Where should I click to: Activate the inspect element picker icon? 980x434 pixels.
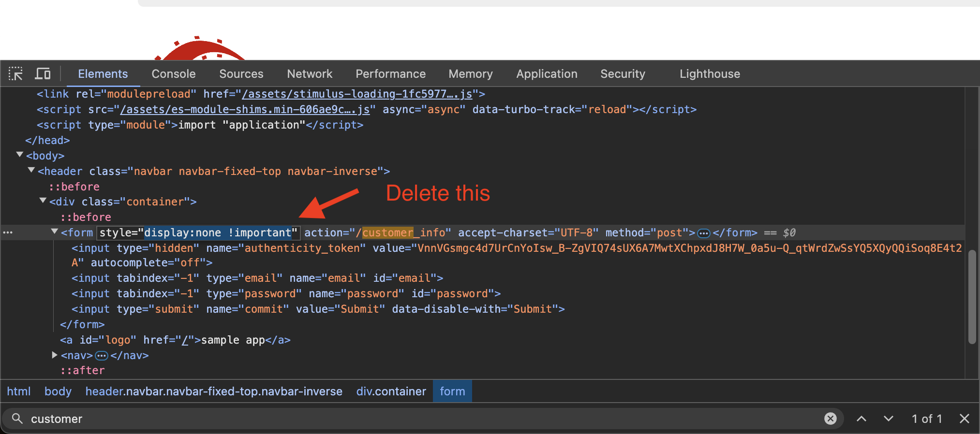click(15, 74)
